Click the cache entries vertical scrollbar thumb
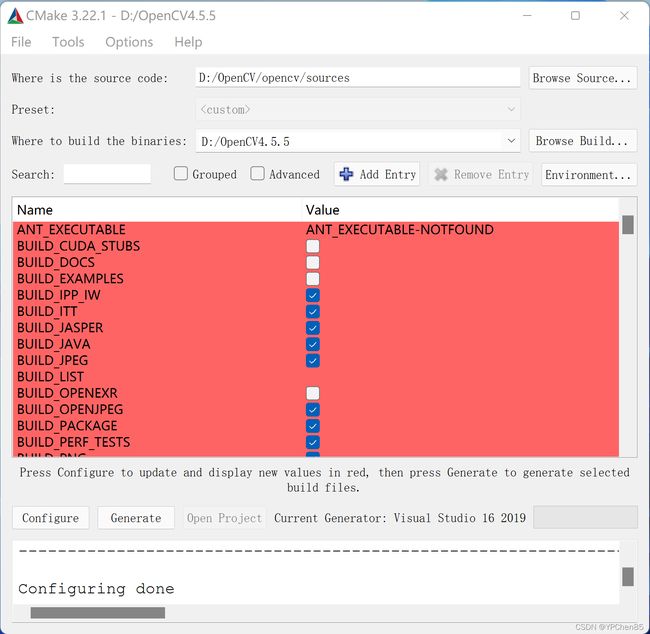 [x=628, y=224]
